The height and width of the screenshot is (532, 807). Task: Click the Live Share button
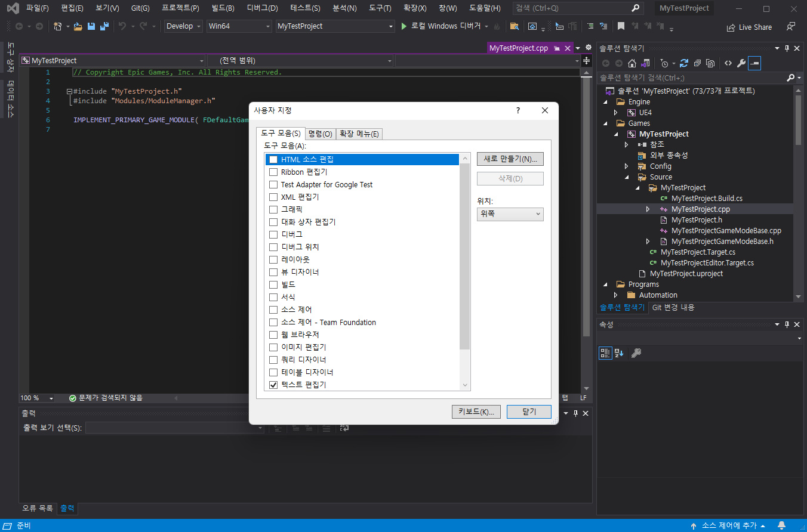pyautogui.click(x=749, y=27)
